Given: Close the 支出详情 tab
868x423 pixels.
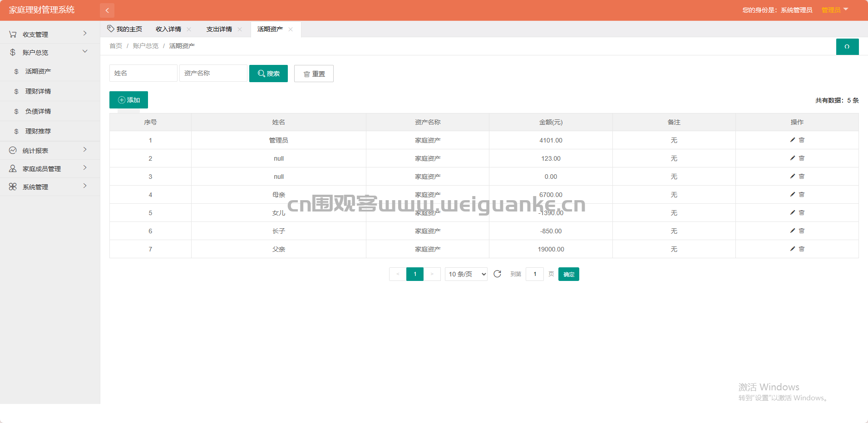Looking at the screenshot, I should [240, 29].
